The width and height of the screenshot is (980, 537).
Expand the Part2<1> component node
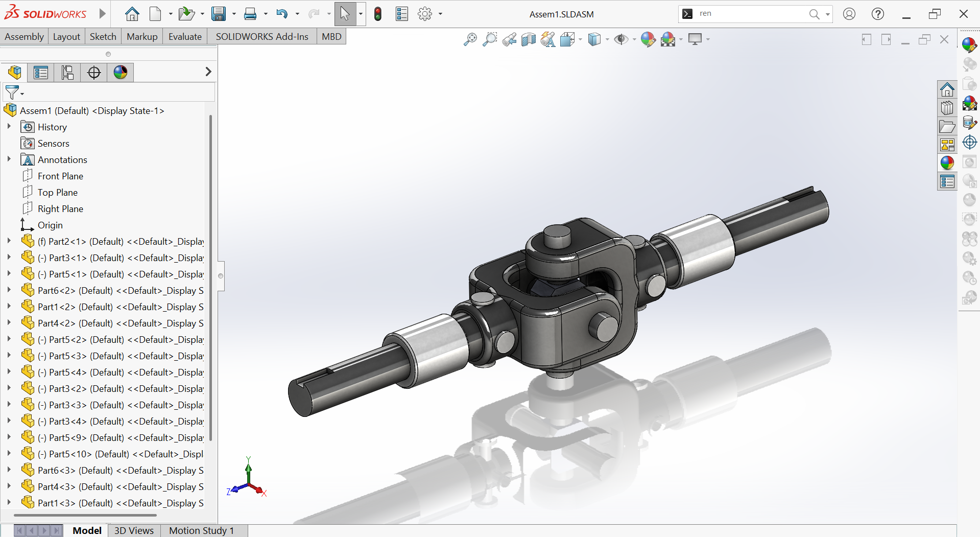(9, 241)
